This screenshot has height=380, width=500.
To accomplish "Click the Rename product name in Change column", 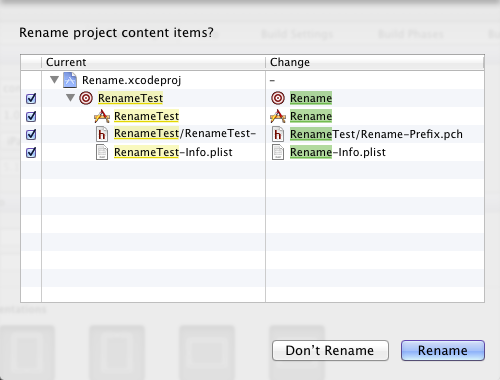I will (311, 116).
